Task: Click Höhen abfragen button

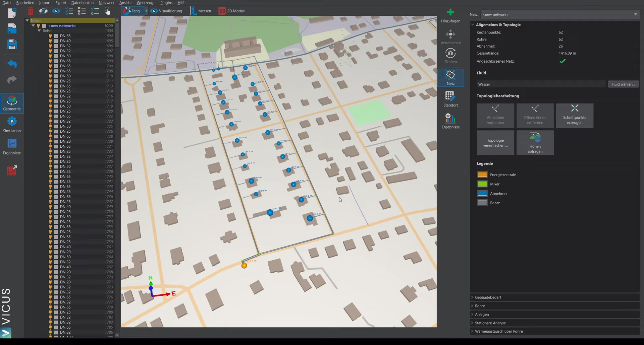Action: point(535,143)
